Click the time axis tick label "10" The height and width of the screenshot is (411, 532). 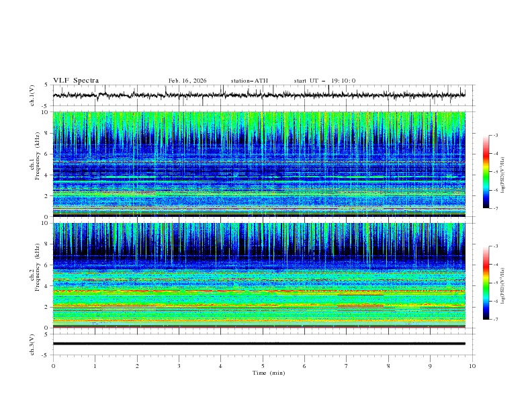pyautogui.click(x=472, y=366)
